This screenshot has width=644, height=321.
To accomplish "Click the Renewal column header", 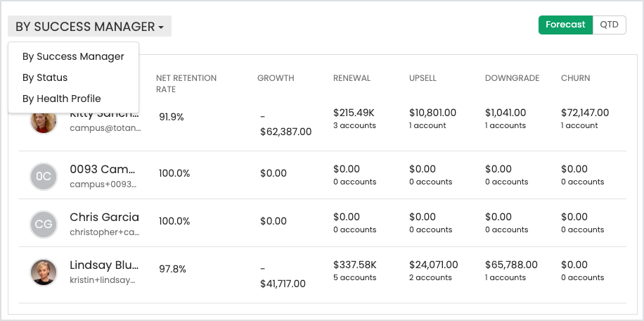I will (x=352, y=78).
